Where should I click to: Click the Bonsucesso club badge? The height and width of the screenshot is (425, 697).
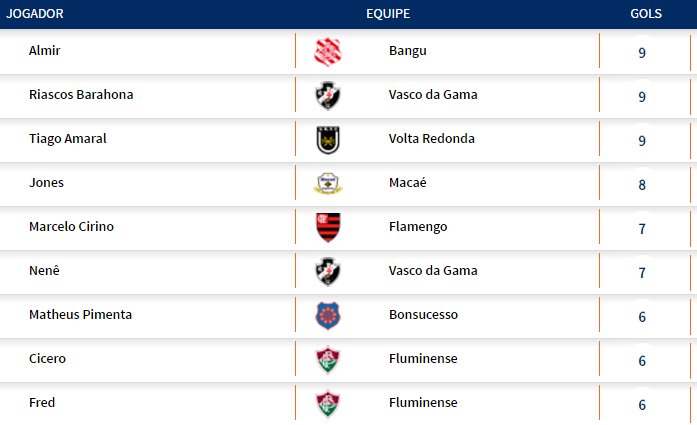tap(328, 315)
